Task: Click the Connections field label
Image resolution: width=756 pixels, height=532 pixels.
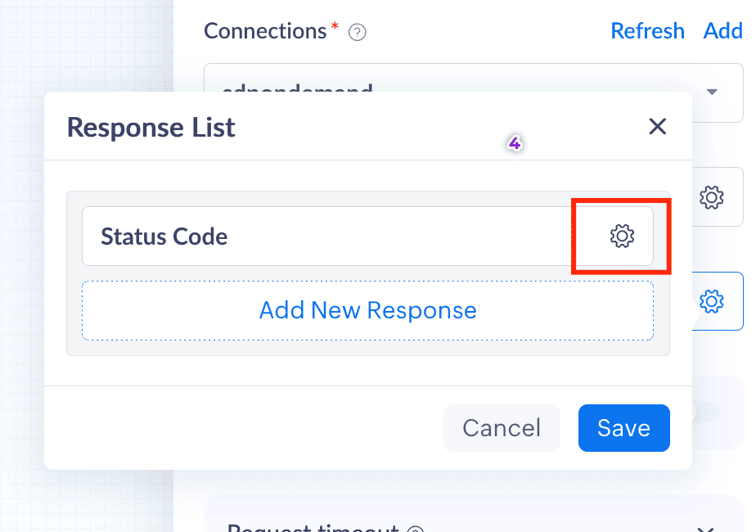Action: tap(265, 31)
